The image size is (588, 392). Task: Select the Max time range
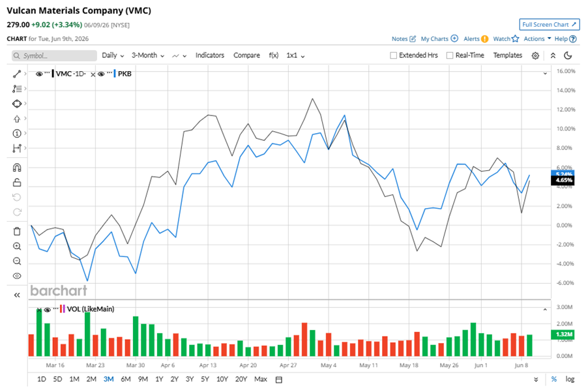click(261, 379)
